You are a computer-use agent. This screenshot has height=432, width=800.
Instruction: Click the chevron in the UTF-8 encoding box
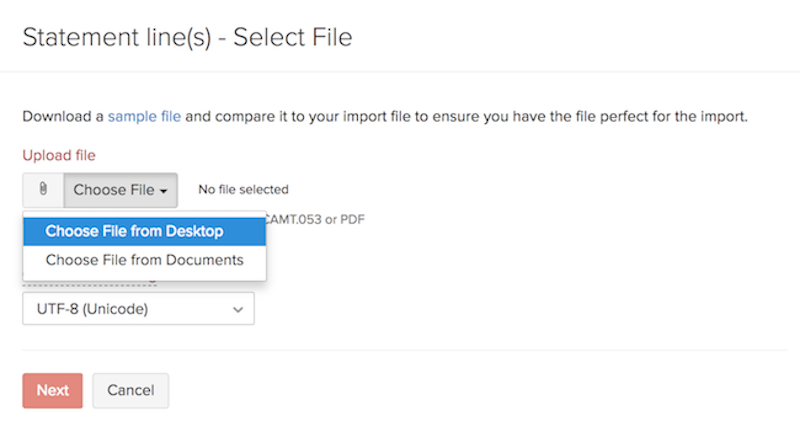coord(238,309)
